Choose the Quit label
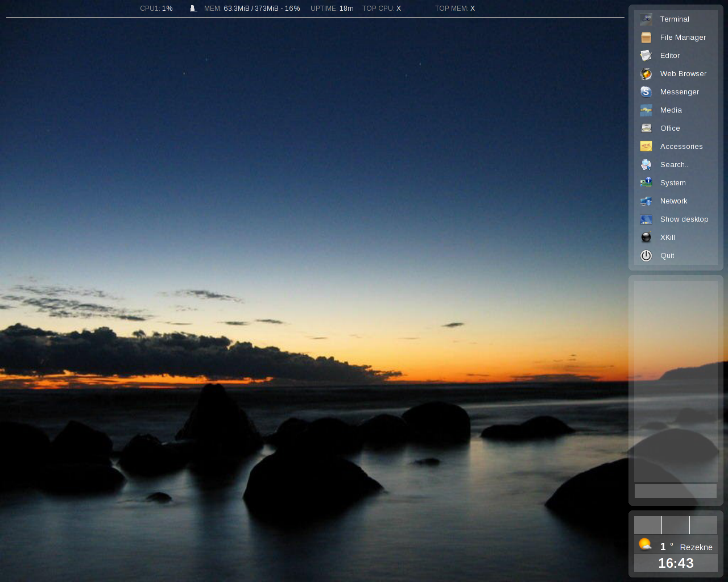Image resolution: width=728 pixels, height=582 pixels. [667, 256]
